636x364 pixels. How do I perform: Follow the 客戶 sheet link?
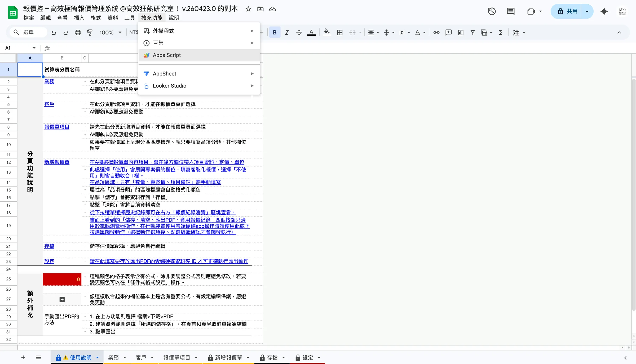[49, 104]
